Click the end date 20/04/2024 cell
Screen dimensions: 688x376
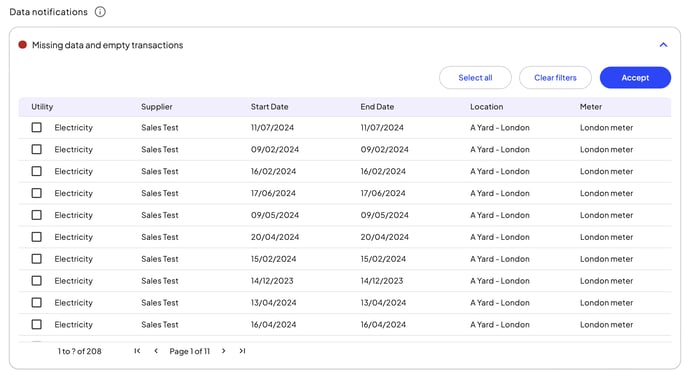point(384,237)
